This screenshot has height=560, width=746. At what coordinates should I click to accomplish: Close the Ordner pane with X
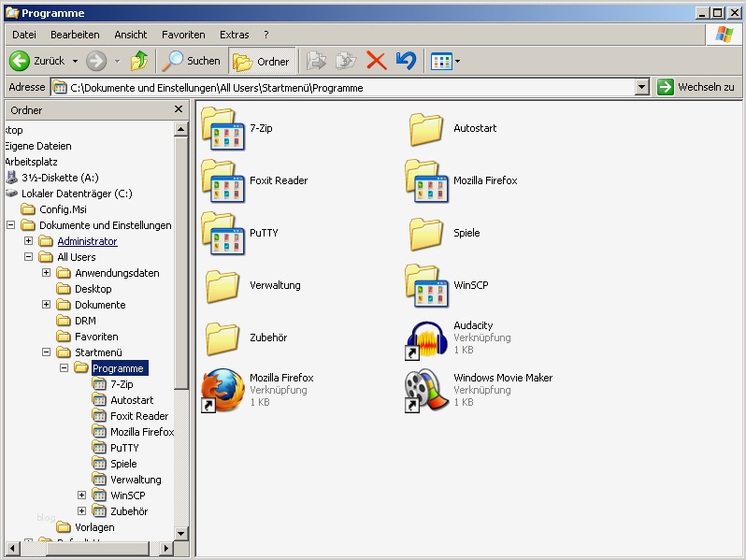(x=179, y=109)
